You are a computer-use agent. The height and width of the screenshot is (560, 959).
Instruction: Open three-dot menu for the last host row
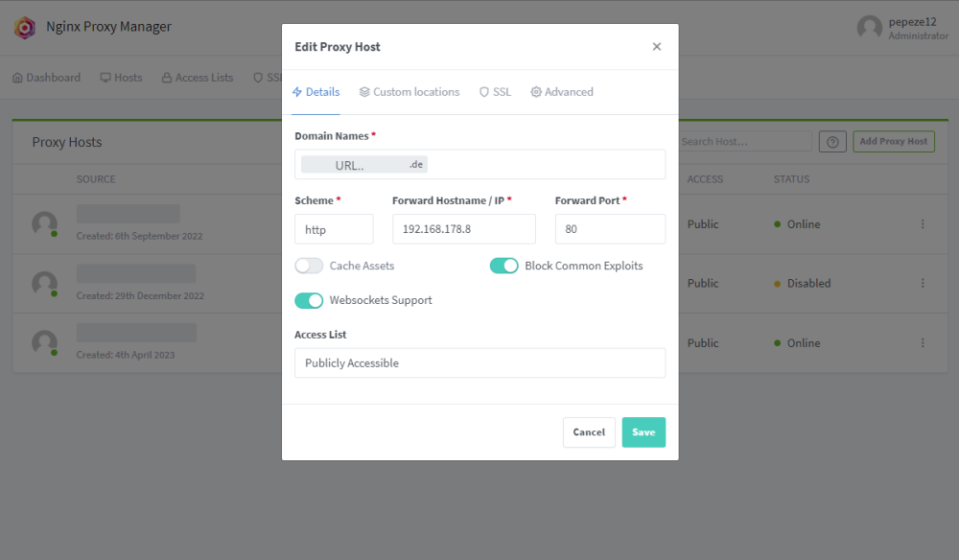(923, 343)
